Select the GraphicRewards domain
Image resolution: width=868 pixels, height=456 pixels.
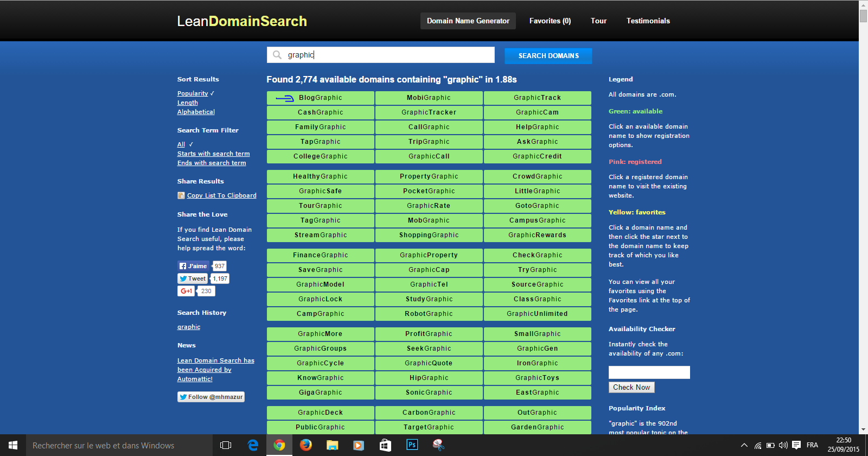538,235
